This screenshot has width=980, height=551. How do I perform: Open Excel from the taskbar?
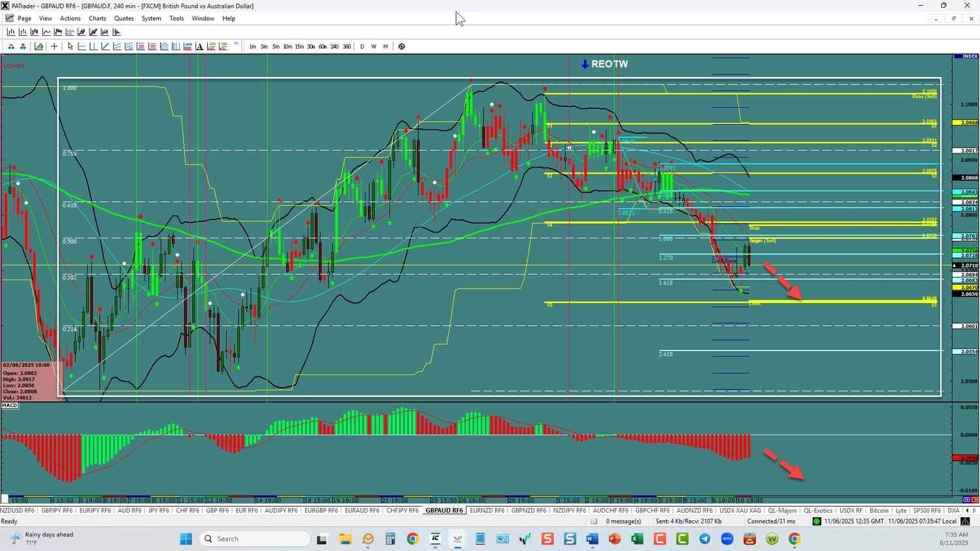(636, 539)
